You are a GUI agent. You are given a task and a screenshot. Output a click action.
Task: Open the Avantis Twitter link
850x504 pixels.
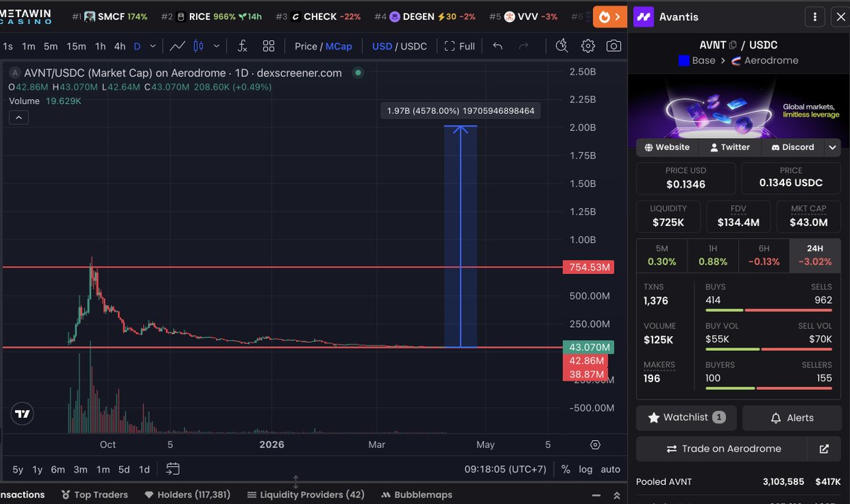(x=730, y=147)
